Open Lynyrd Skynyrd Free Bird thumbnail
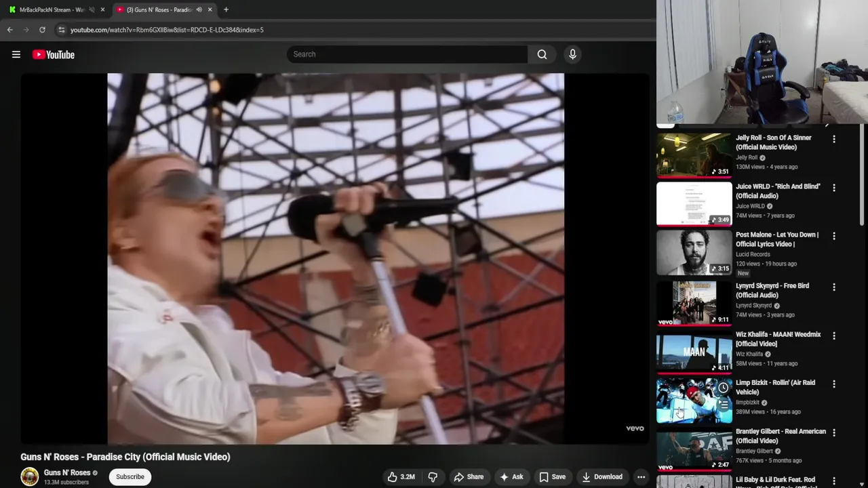The image size is (868, 488). point(694,303)
